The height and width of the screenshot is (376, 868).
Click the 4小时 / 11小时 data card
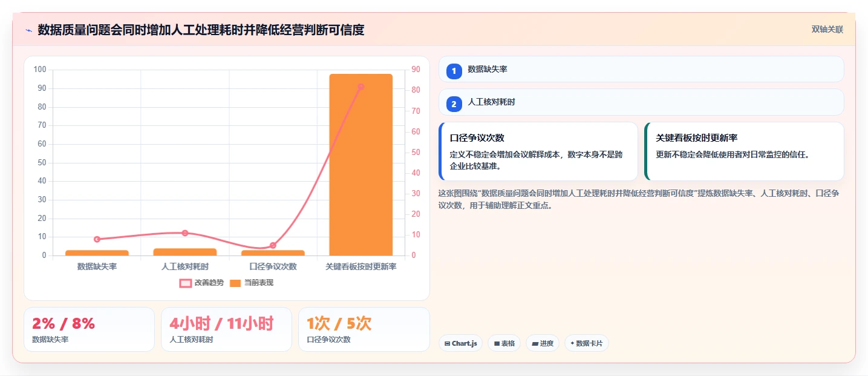pos(226,329)
